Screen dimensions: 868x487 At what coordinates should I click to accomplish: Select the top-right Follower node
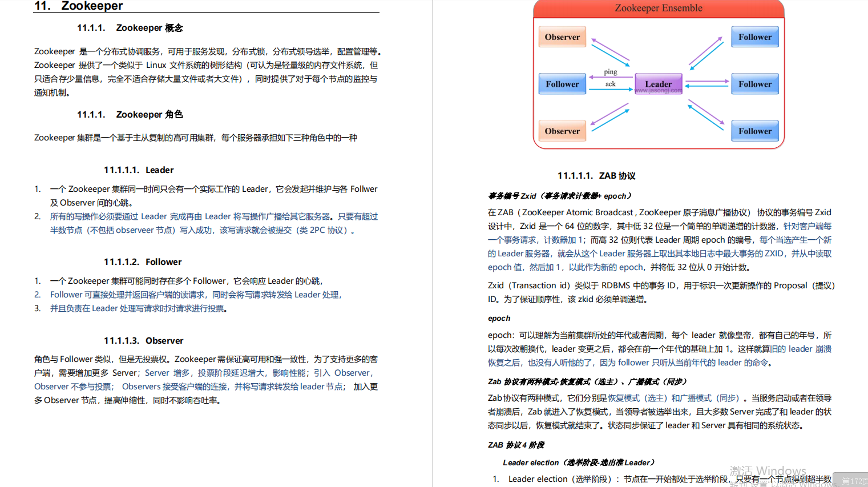[754, 37]
